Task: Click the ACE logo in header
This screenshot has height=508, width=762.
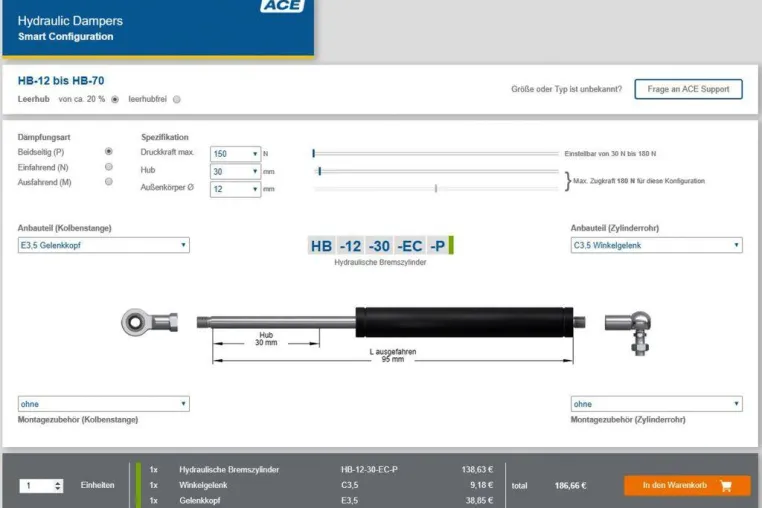Action: coord(283,6)
